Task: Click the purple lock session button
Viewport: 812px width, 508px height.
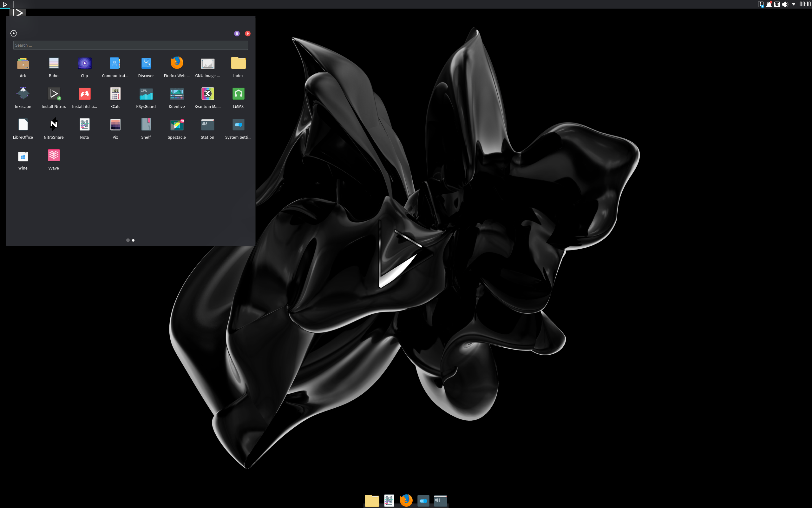Action: coord(237,33)
